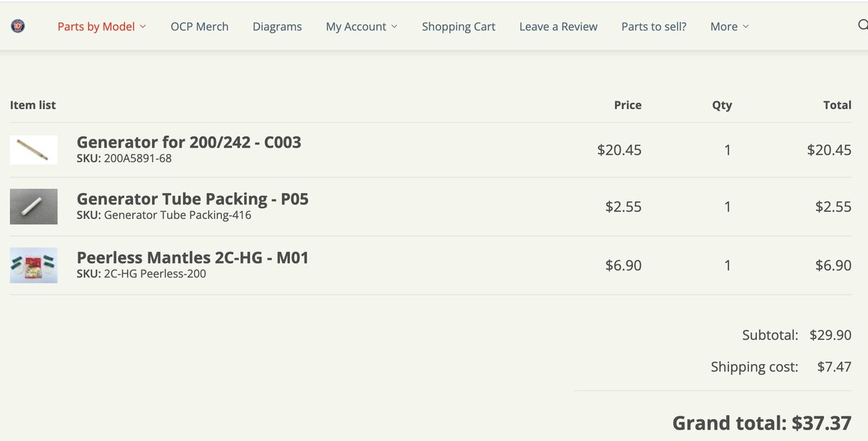The width and height of the screenshot is (868, 441).
Task: Select Leave a Review in the navigation
Action: 558,26
